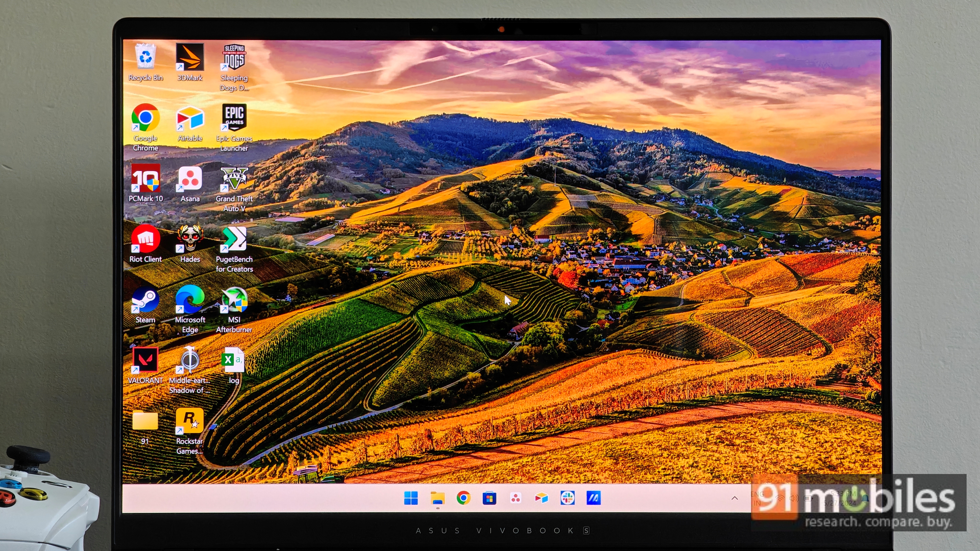Viewport: 980px width, 551px height.
Task: Select the log Excel file
Action: click(x=233, y=360)
